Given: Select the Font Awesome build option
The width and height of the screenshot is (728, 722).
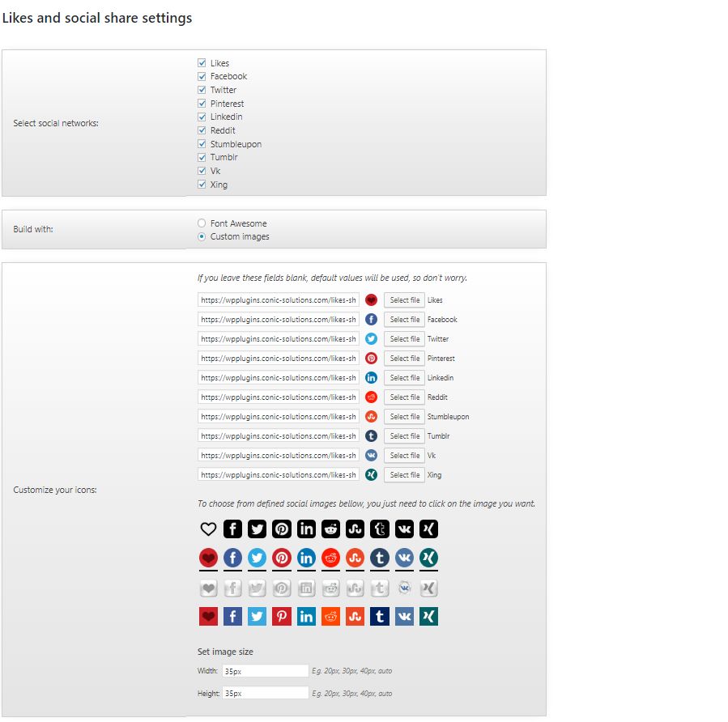Looking at the screenshot, I should (202, 223).
